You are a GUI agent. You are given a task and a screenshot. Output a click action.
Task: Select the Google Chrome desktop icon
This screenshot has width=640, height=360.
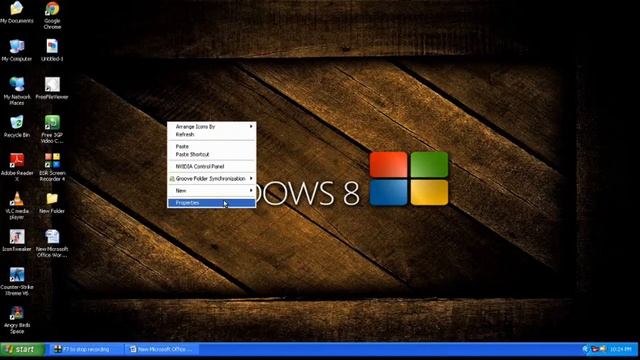pos(52,15)
